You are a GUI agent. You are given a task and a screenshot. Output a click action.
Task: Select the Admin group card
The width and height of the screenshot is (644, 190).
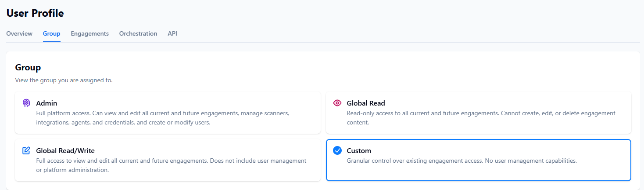coord(168,113)
